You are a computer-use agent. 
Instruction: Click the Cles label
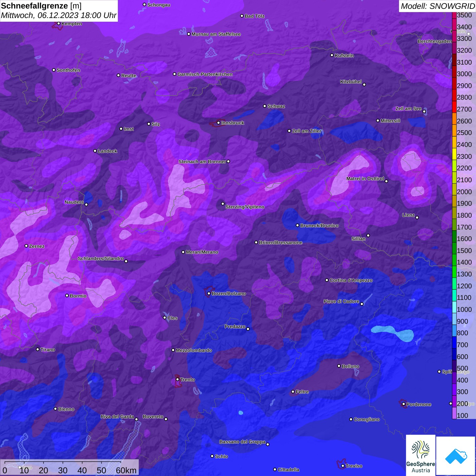pos(172,318)
